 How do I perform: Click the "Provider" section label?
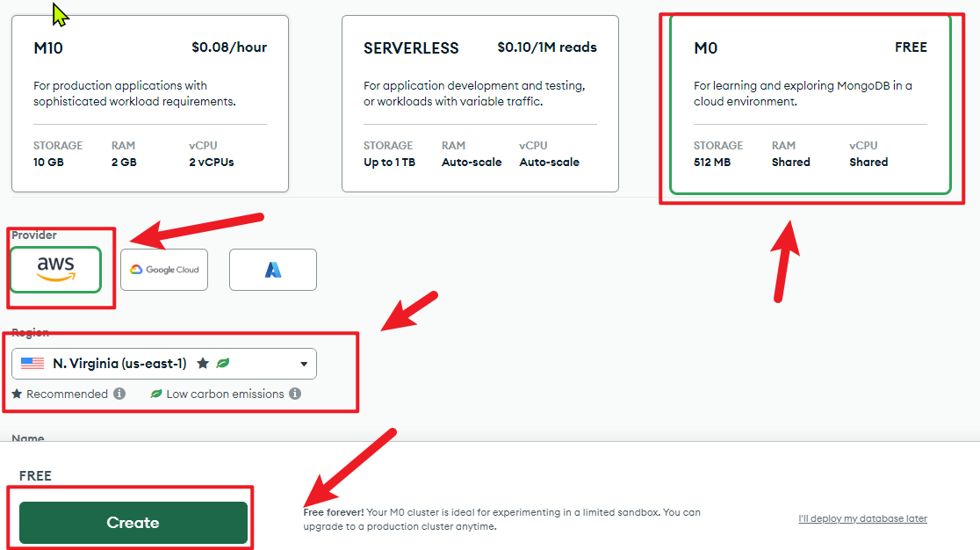tap(33, 235)
